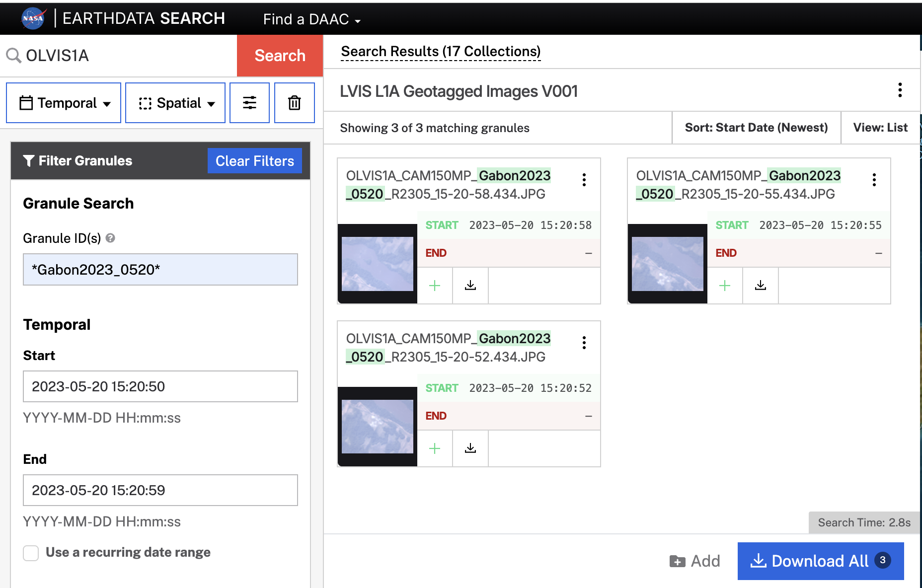This screenshot has height=588, width=922.
Task: Open collection options menu for LVIS L1A
Action: [900, 90]
